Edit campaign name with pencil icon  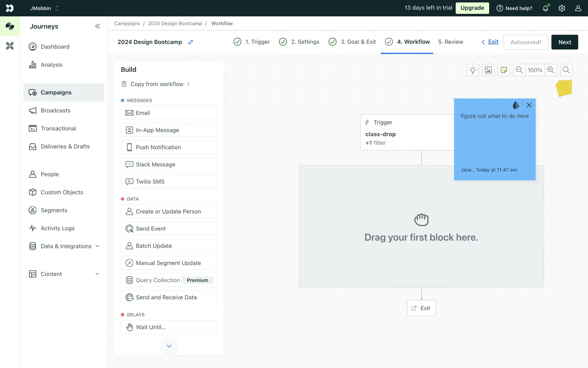tap(191, 42)
